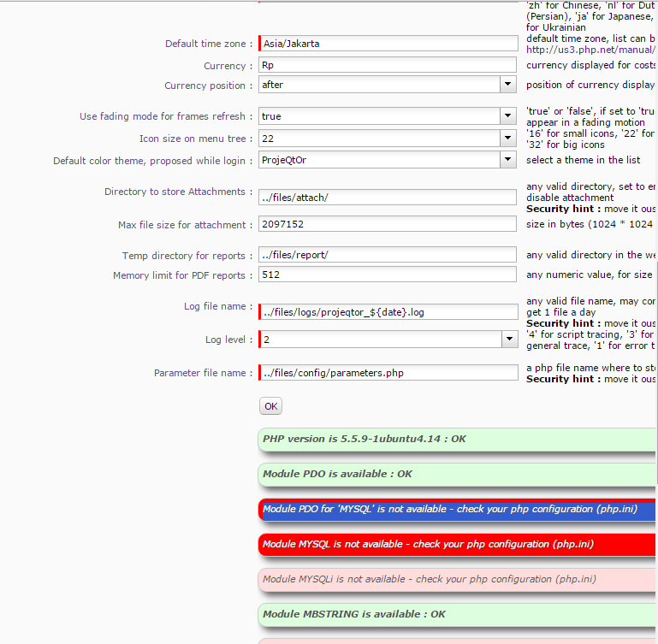This screenshot has height=644, width=658.
Task: Focus the Currency input field
Action: click(389, 65)
